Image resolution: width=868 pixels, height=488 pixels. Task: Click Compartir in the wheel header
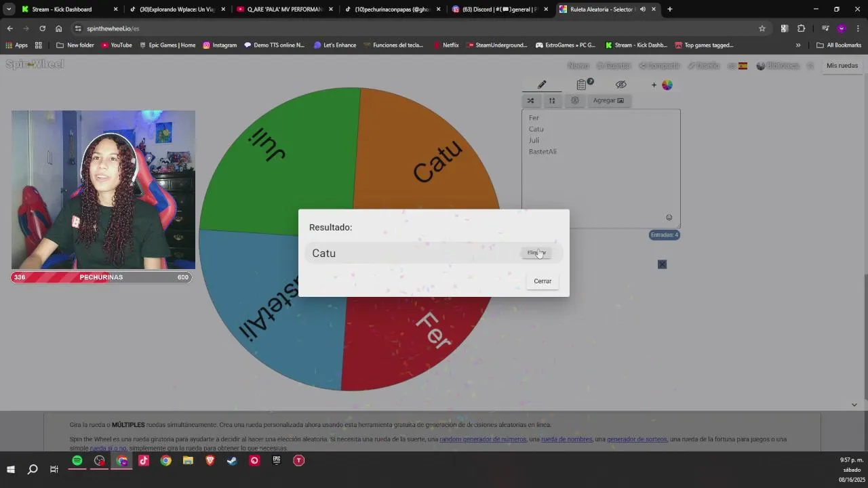pos(659,66)
